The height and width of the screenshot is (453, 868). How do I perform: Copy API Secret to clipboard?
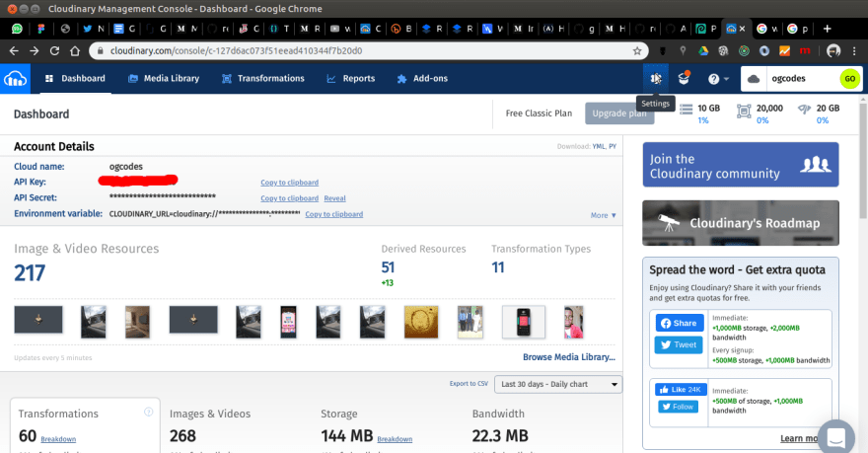point(290,198)
